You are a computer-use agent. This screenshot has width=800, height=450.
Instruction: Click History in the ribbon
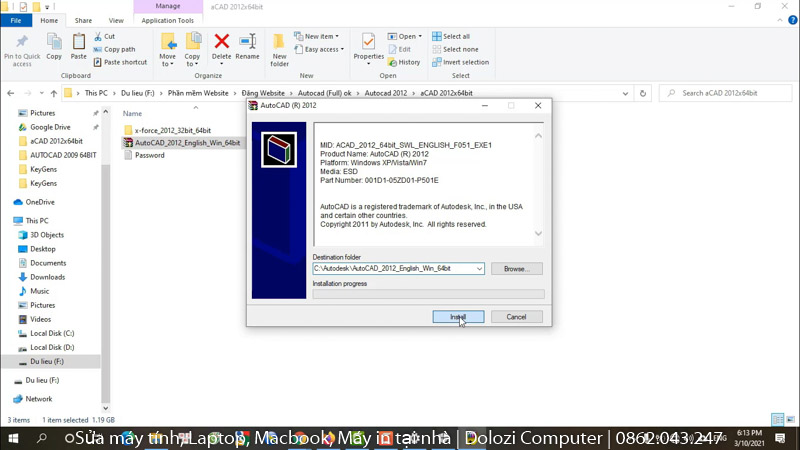click(404, 62)
